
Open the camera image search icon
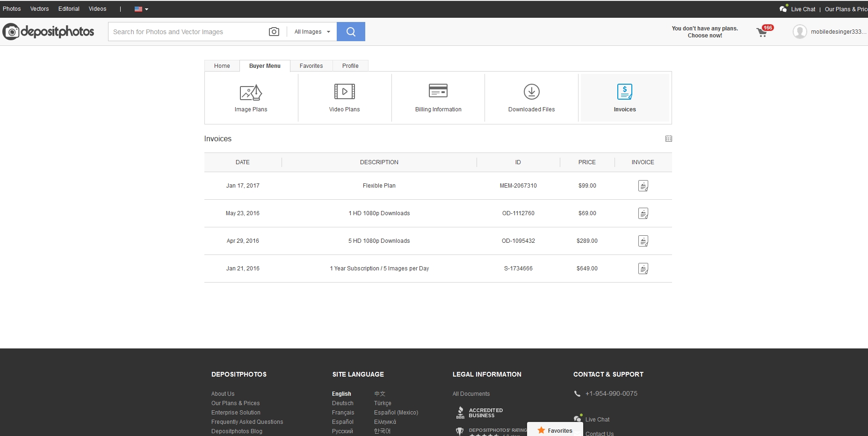point(274,32)
